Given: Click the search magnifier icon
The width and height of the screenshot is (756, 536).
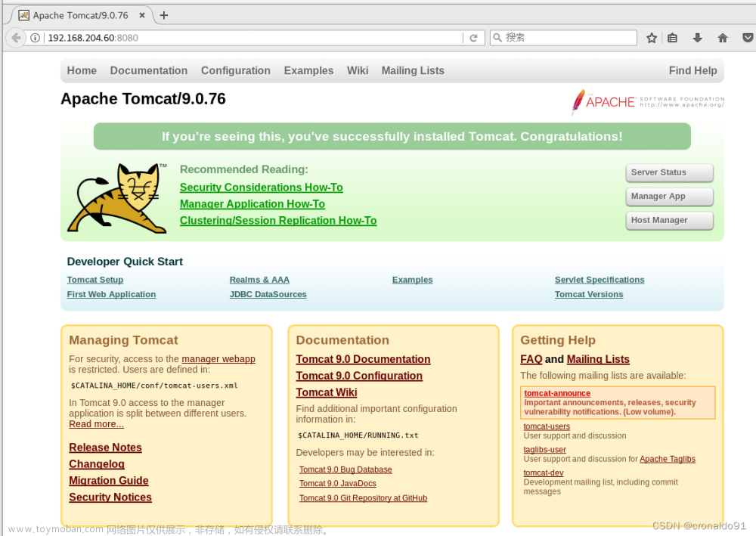Looking at the screenshot, I should [497, 38].
